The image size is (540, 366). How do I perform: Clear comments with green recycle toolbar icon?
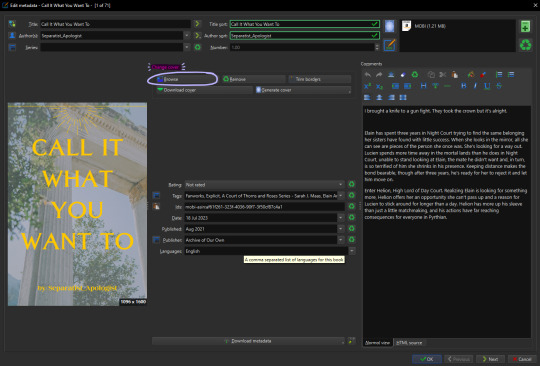[x=415, y=74]
